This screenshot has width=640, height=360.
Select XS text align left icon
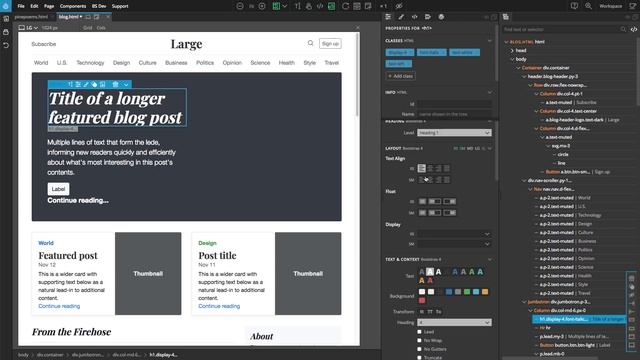tap(422, 168)
